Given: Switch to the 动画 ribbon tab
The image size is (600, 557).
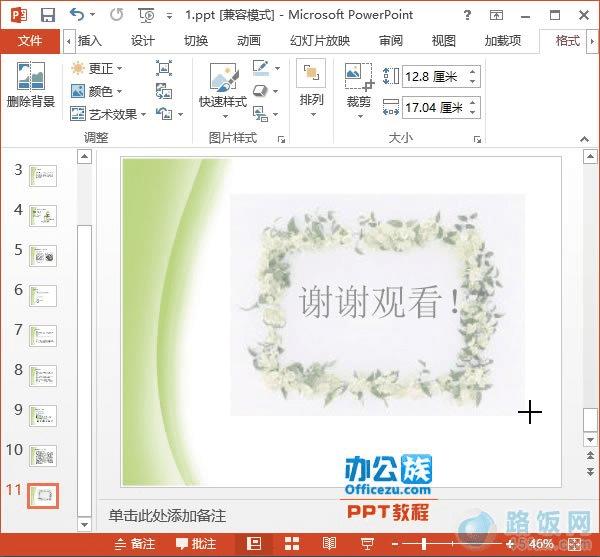Looking at the screenshot, I should coord(249,41).
